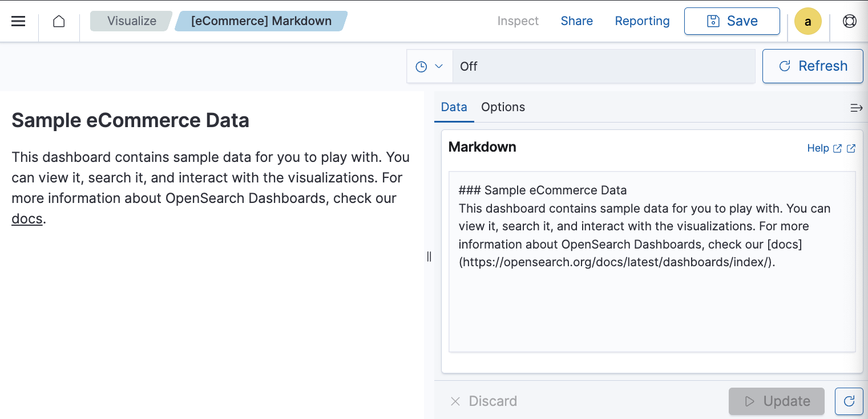The height and width of the screenshot is (419, 868).
Task: Open the docs link in the preview text
Action: 26,218
